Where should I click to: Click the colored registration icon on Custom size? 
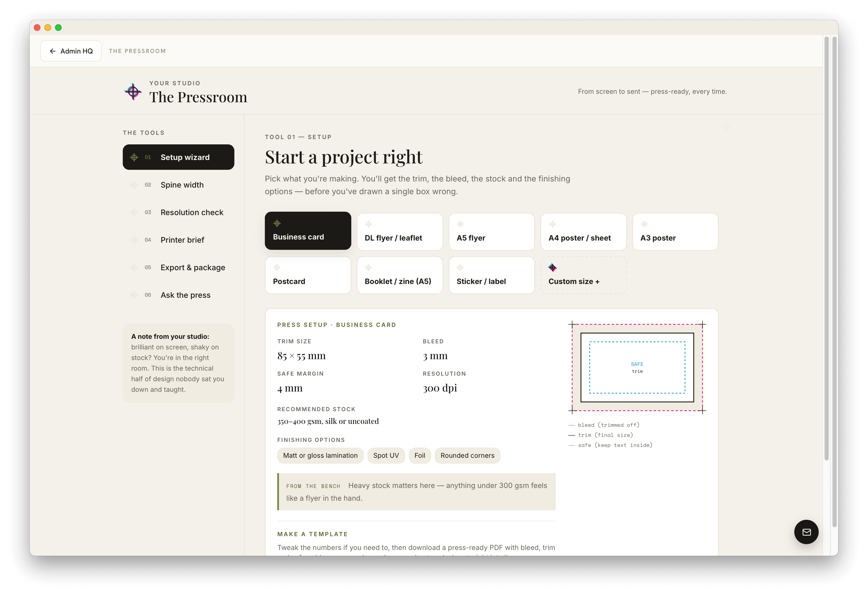pyautogui.click(x=553, y=268)
